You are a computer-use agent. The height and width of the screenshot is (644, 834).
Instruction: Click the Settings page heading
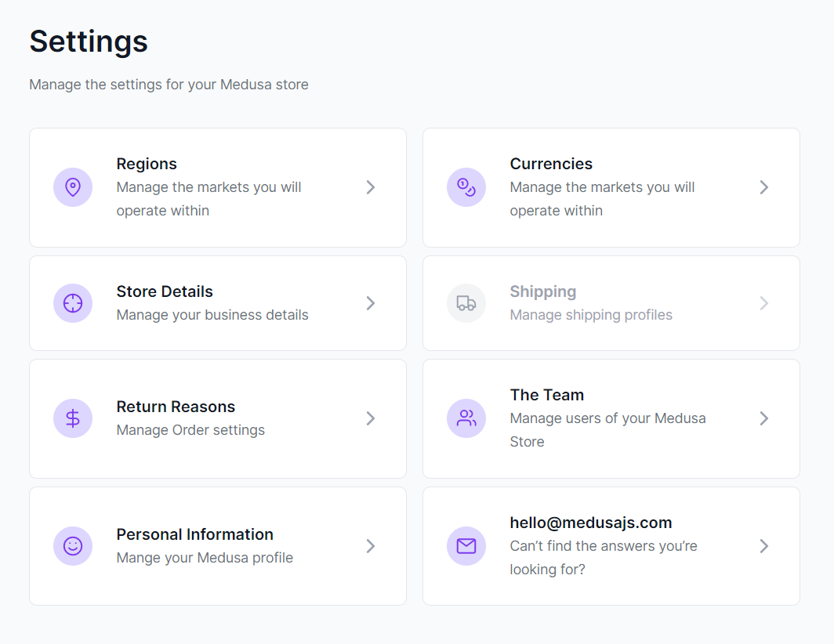[x=89, y=42]
